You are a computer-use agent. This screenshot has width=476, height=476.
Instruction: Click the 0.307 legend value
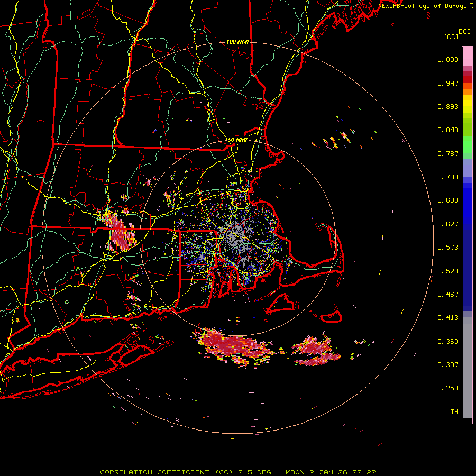click(448, 364)
